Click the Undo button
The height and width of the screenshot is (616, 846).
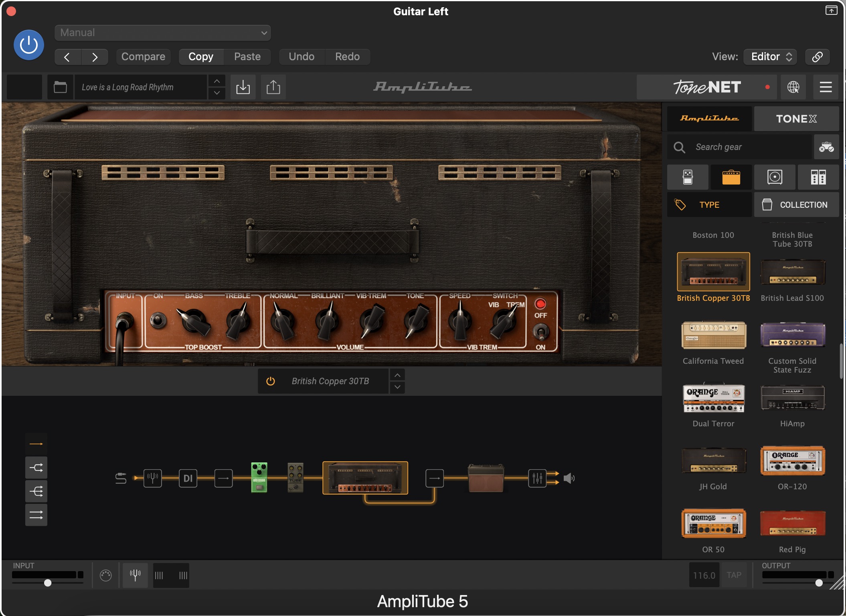click(302, 57)
